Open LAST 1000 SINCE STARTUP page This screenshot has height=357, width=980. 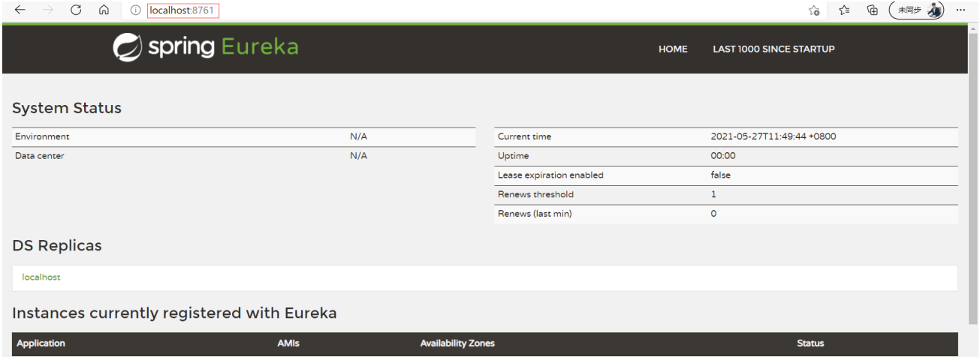coord(773,49)
